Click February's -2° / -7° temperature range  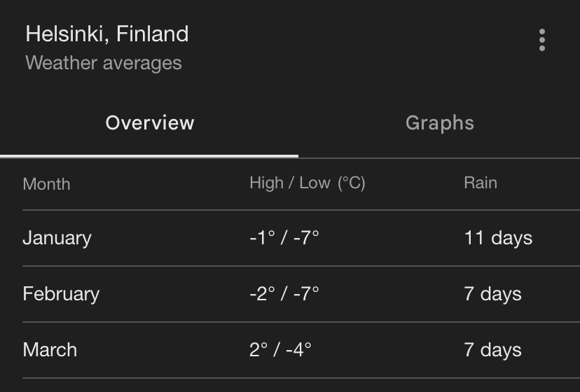284,294
